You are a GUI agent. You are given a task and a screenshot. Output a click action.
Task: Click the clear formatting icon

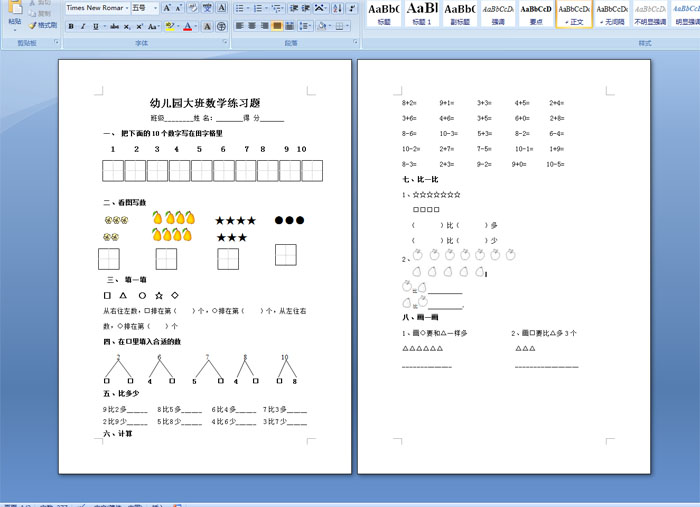193,8
